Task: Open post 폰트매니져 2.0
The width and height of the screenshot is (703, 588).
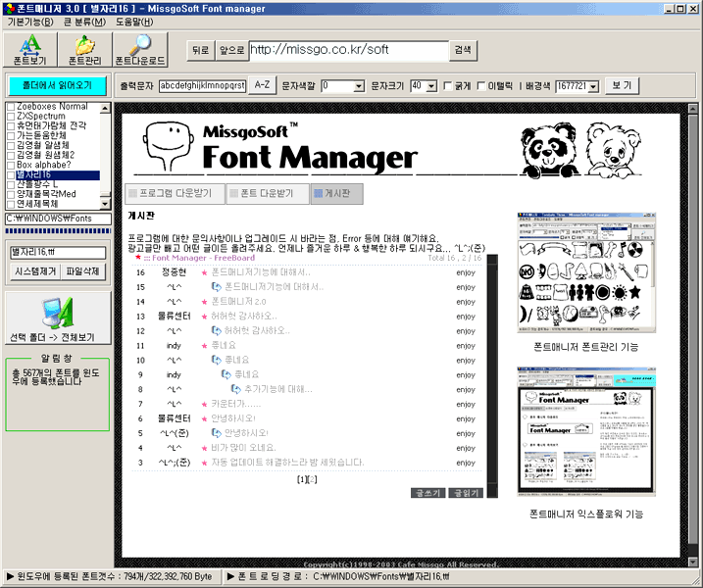Action: (238, 302)
